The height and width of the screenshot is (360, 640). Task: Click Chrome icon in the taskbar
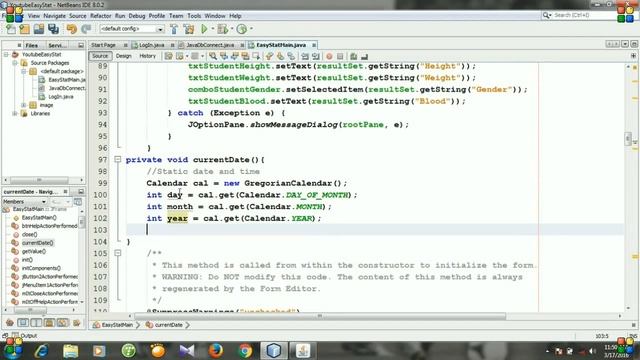coord(245,351)
